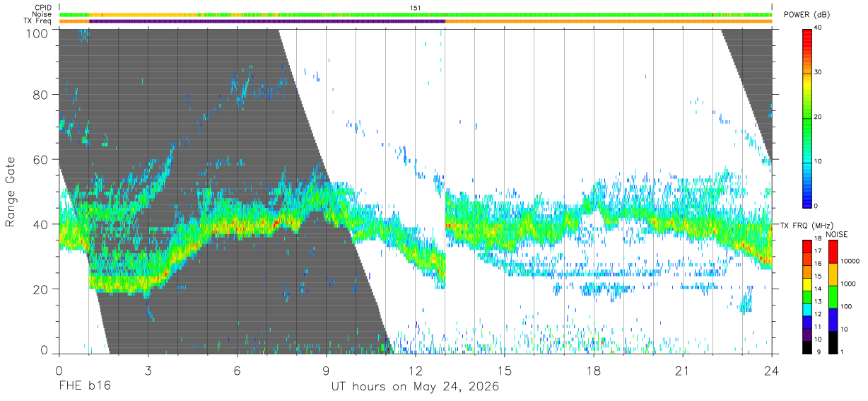Click the '80' tick on the Range Gate axis
The width and height of the screenshot is (868, 401).
point(40,94)
